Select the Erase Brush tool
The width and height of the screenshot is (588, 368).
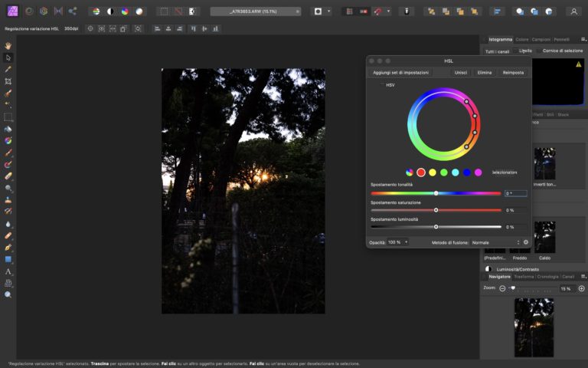[x=8, y=176]
